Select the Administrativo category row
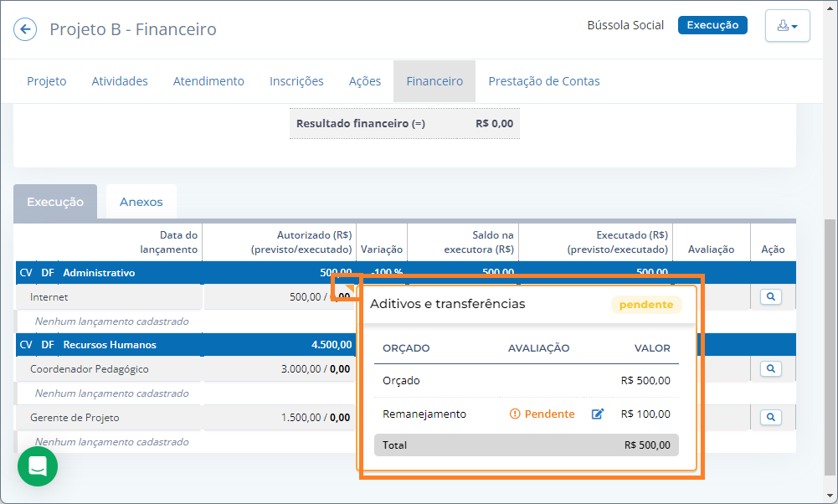 404,273
